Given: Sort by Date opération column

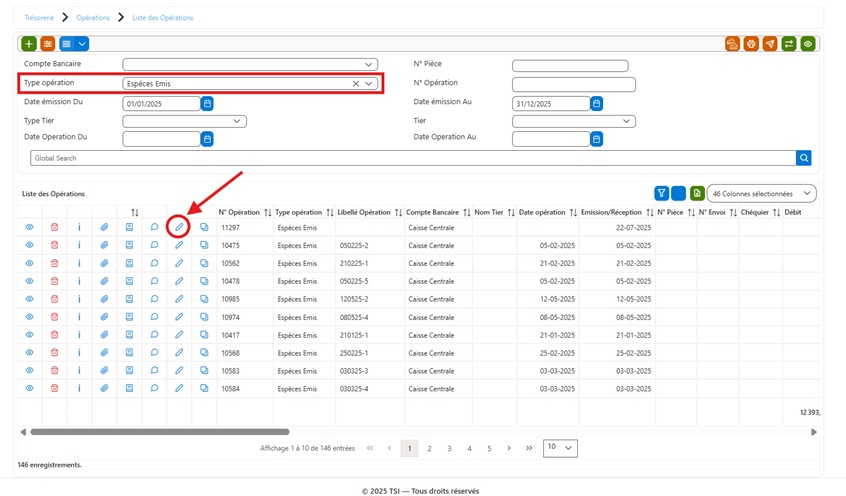Looking at the screenshot, I should pyautogui.click(x=573, y=213).
